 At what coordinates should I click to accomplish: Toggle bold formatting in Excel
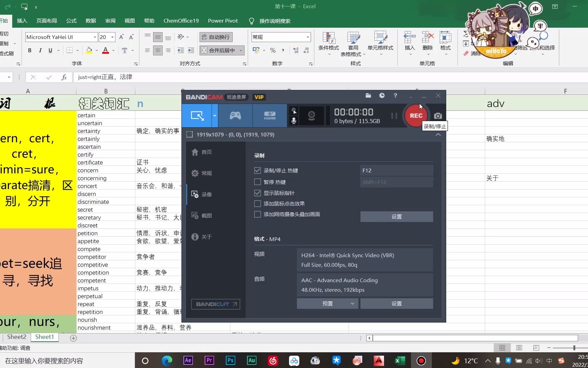tap(30, 50)
